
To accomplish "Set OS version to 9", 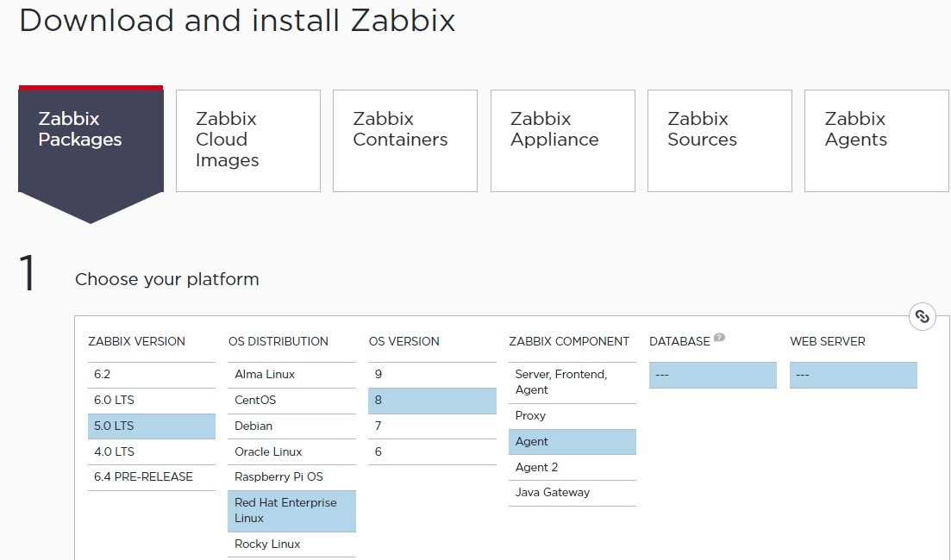I will (432, 375).
